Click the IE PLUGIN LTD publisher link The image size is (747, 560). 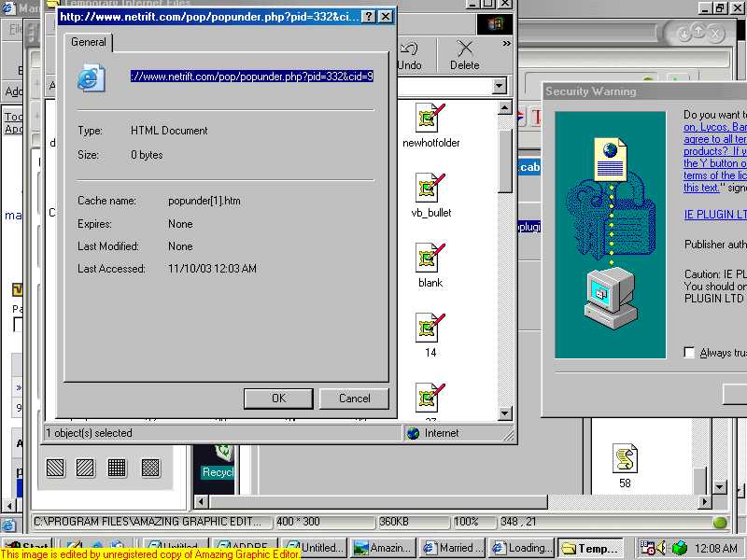click(714, 215)
